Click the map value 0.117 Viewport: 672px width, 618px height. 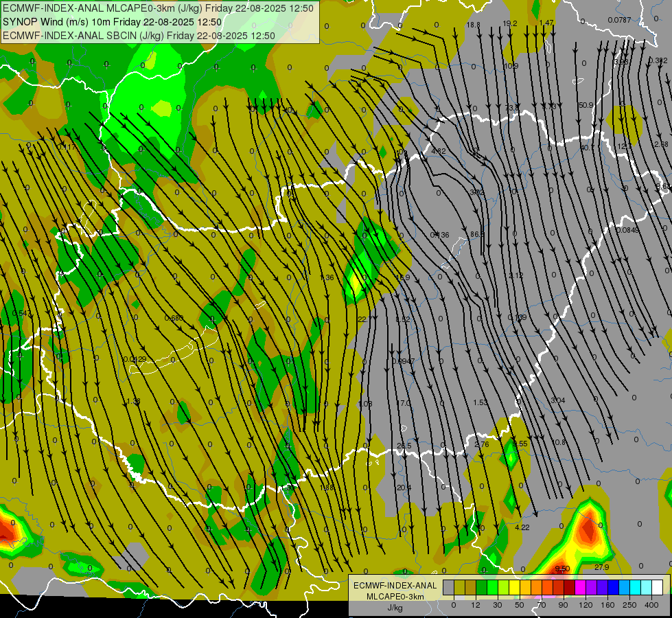click(67, 147)
